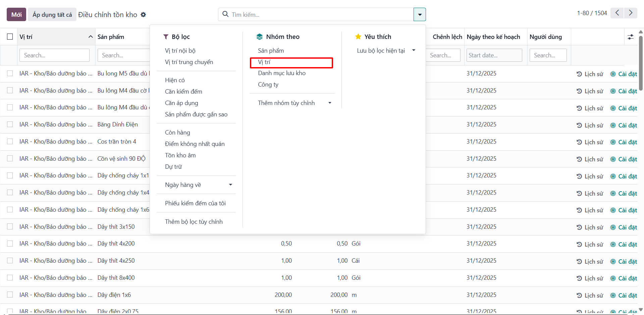Viewport: 644px width, 315px height.
Task: Check the Dây thít 4x250 row checkbox
Action: click(x=10, y=261)
